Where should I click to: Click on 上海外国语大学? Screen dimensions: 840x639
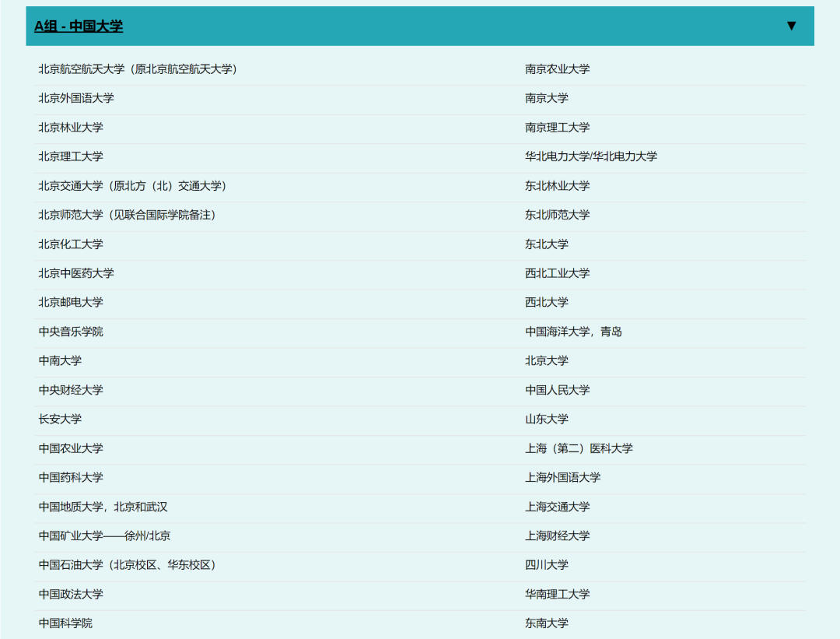[562, 478]
